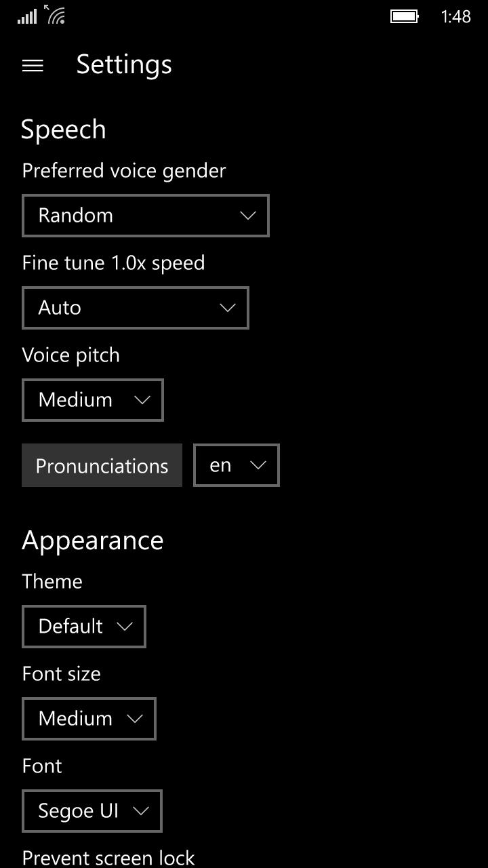Screen dimensions: 488x868
Task: Open the Preferred voice gender dropdown
Action: coord(146,216)
